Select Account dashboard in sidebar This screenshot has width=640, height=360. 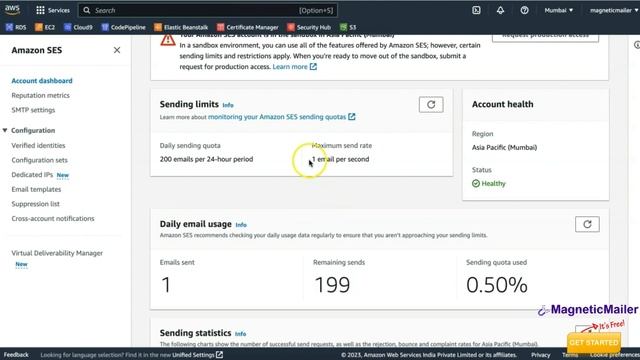(42, 81)
